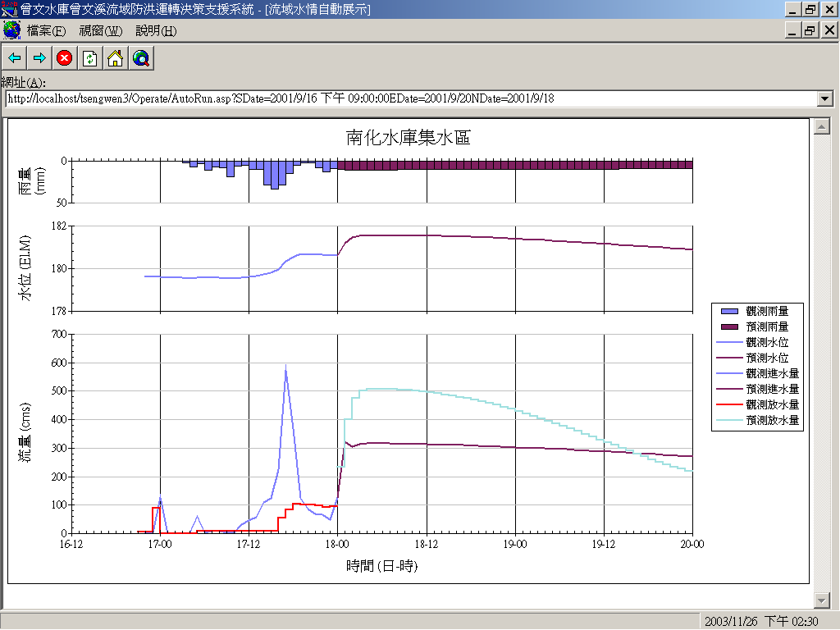Click the scrollbar up arrow
Image resolution: width=840 pixels, height=630 pixels.
[822, 127]
